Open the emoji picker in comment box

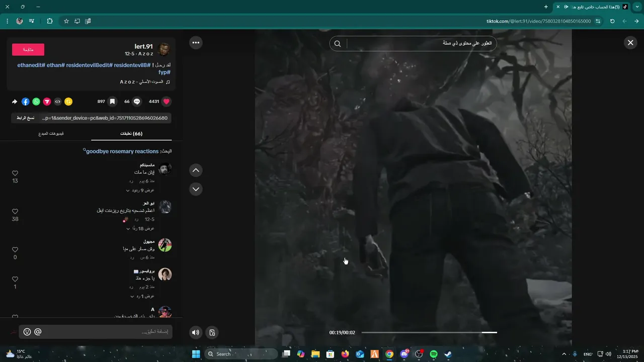pyautogui.click(x=27, y=332)
